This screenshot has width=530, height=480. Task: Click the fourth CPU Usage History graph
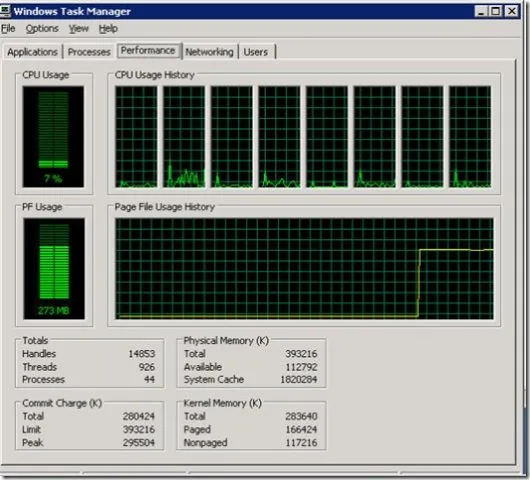(279, 137)
